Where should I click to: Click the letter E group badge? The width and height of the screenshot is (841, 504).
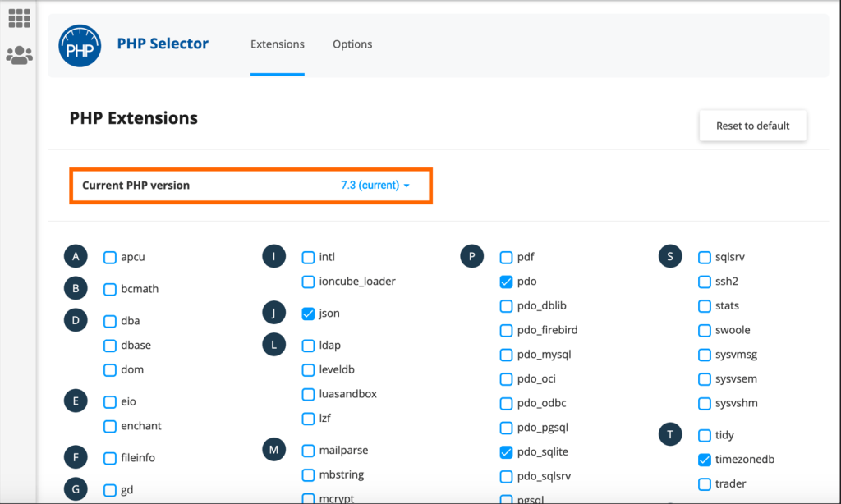[x=76, y=401]
